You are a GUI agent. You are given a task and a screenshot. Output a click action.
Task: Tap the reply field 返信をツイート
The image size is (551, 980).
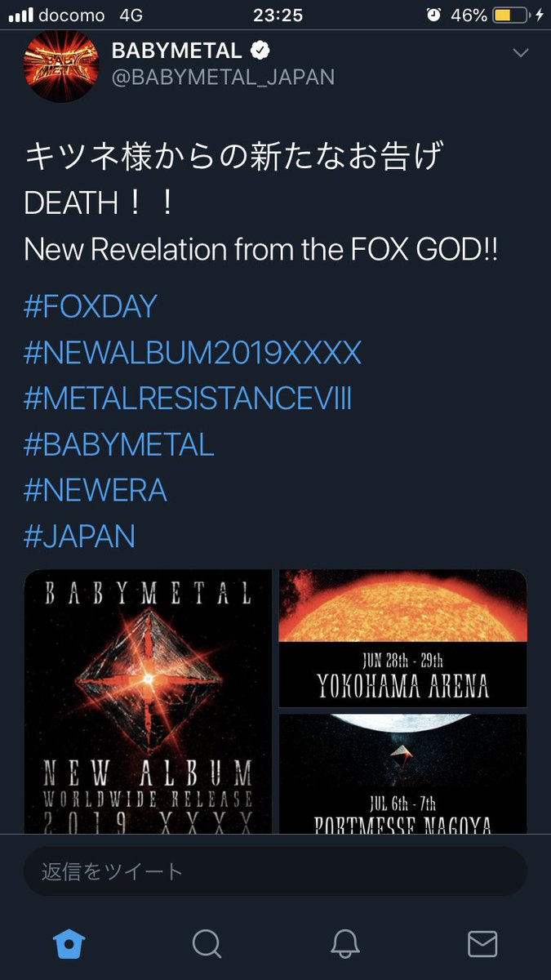(275, 871)
